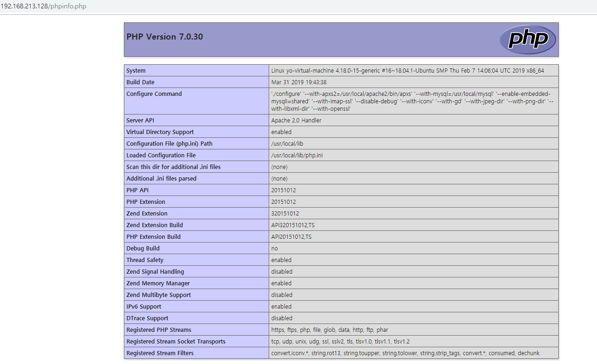
Task: Click the Zend Signal Handling label
Action: pyautogui.click(x=155, y=272)
